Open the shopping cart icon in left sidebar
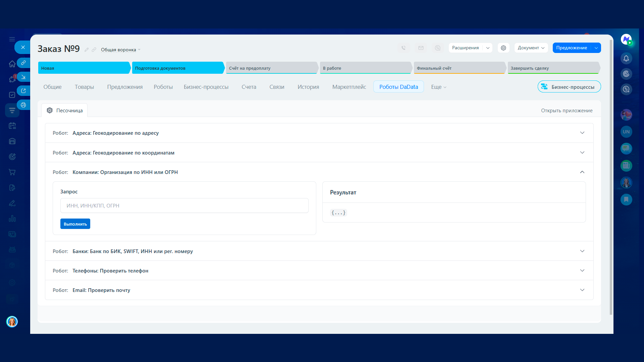The height and width of the screenshot is (362, 644). 12,172
